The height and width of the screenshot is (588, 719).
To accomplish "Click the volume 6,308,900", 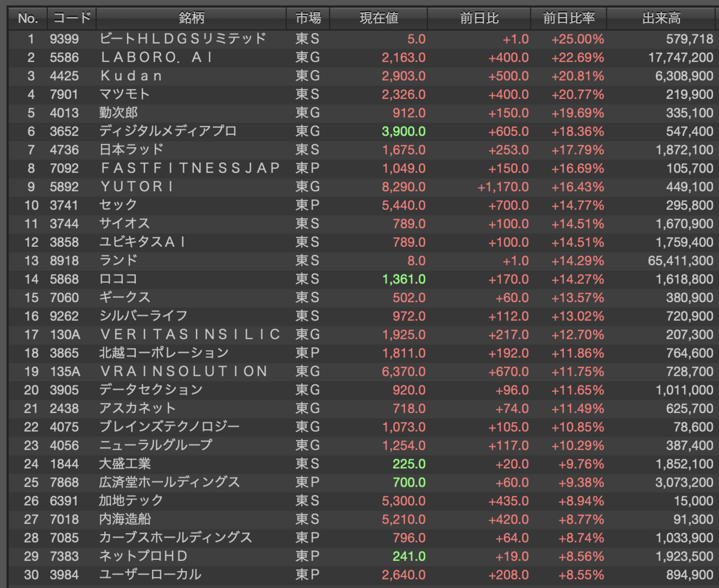I will [x=685, y=77].
